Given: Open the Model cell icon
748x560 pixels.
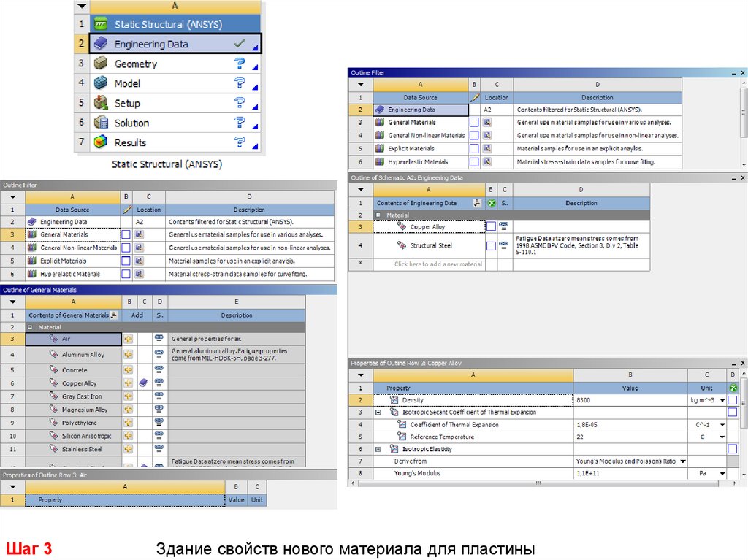Looking at the screenshot, I should coord(101,83).
